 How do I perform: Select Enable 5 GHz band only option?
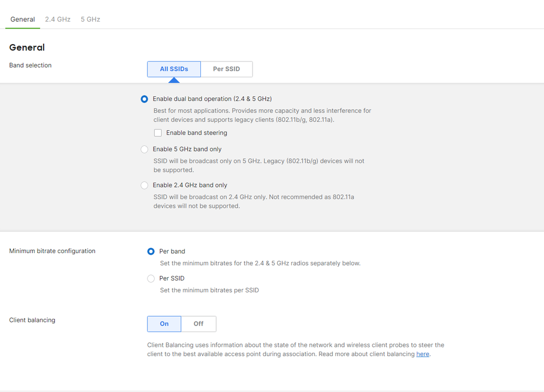pos(144,149)
